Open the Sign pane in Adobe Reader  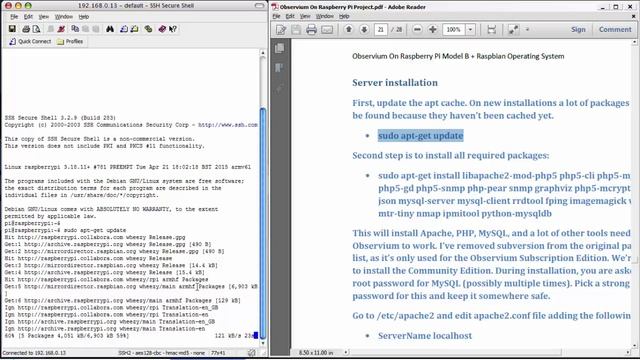coord(578,29)
